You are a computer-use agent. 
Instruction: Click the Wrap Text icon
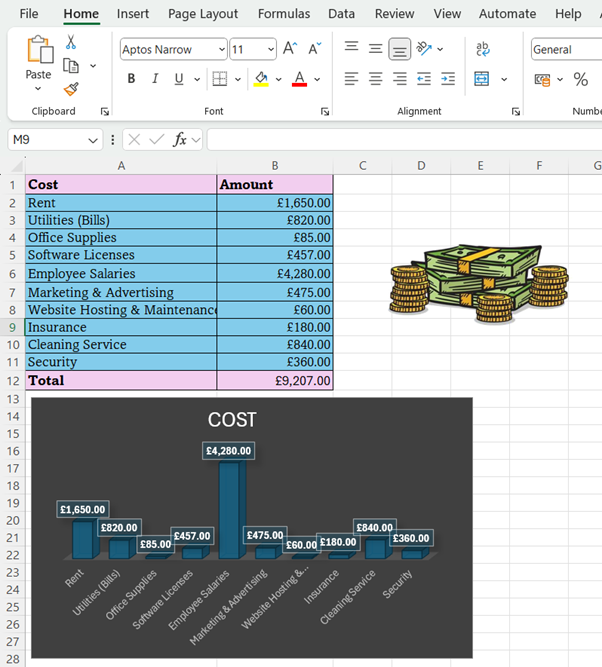click(x=483, y=49)
